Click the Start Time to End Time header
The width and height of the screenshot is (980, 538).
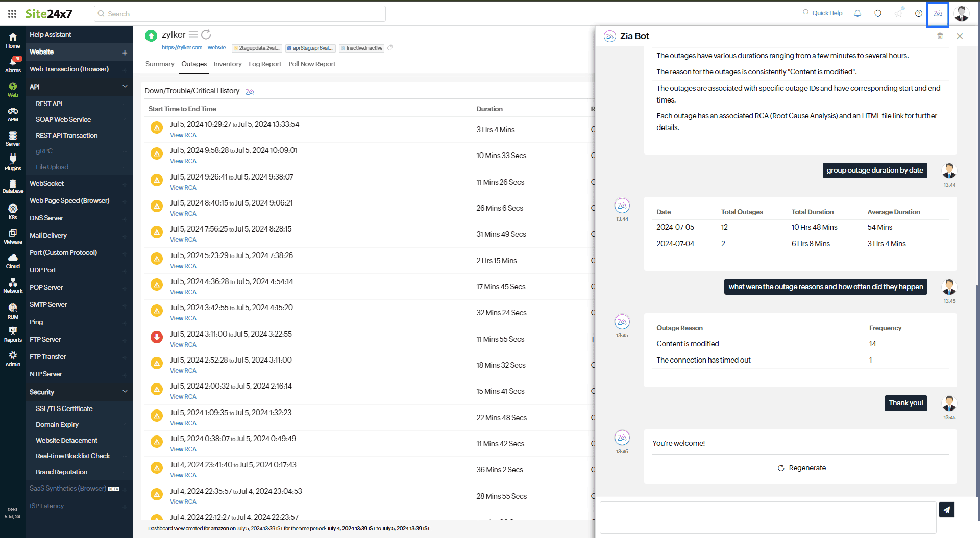pyautogui.click(x=182, y=109)
